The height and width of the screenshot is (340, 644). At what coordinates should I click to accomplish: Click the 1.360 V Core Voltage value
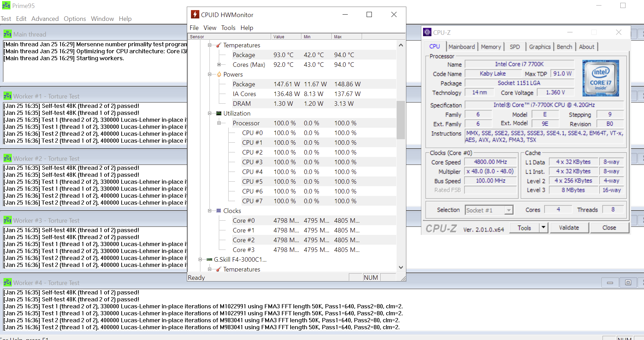(555, 92)
